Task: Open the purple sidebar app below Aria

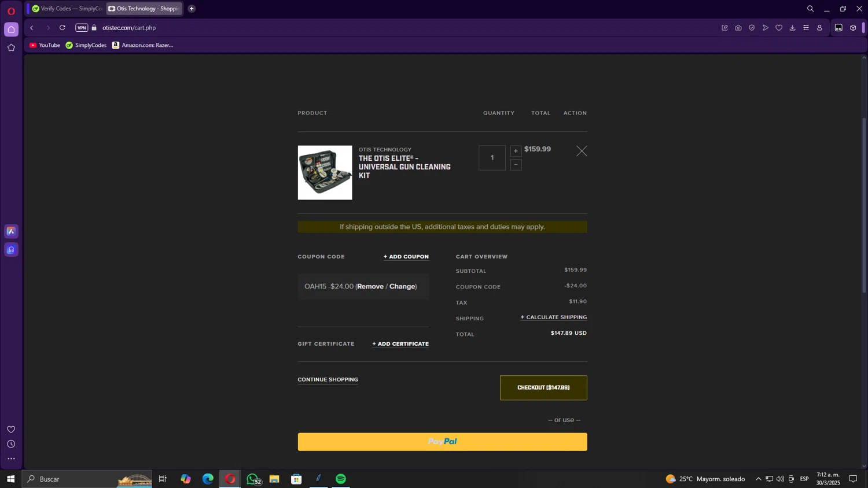Action: (11, 250)
